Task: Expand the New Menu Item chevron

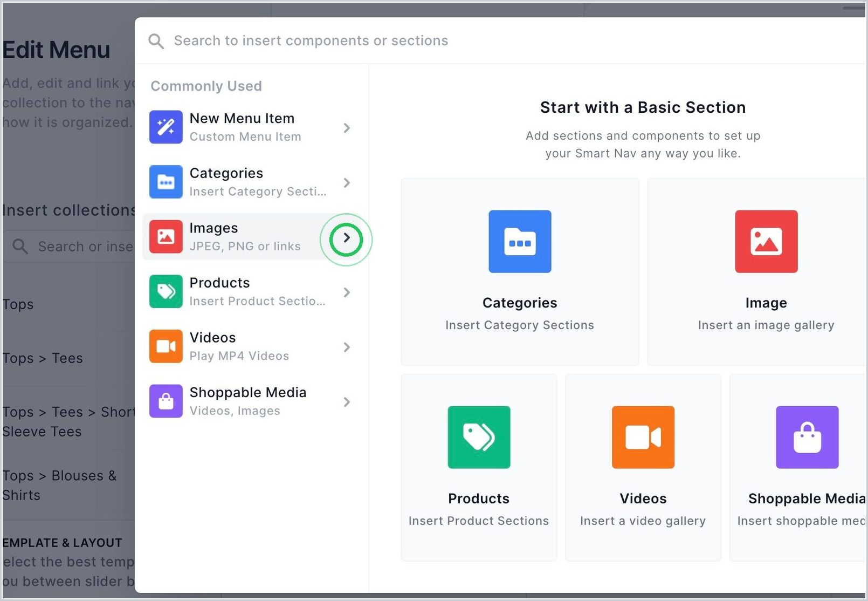Action: coord(347,128)
